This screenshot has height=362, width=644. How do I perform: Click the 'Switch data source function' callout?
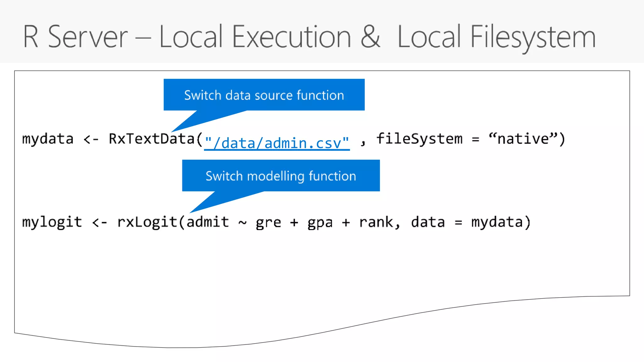click(264, 95)
